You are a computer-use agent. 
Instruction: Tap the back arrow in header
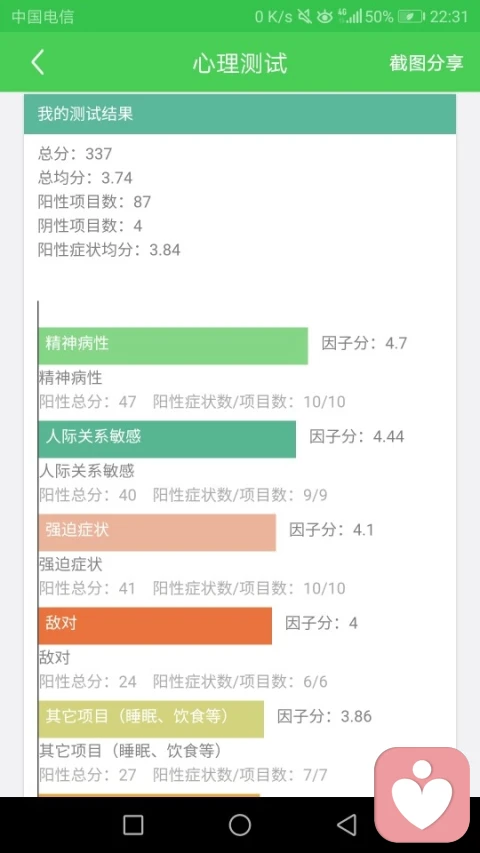point(38,63)
